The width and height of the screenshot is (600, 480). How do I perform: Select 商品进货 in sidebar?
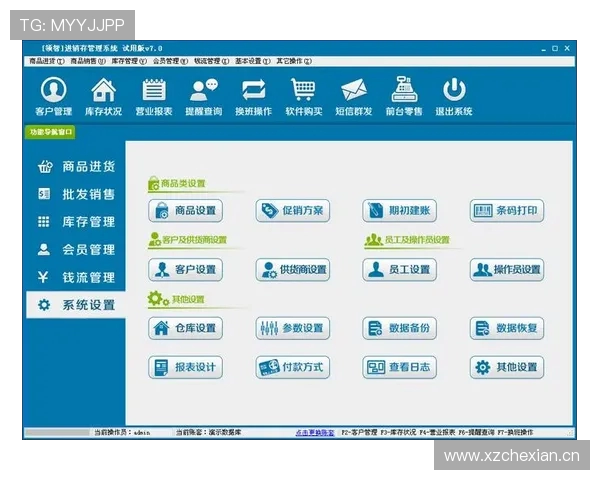coord(76,167)
